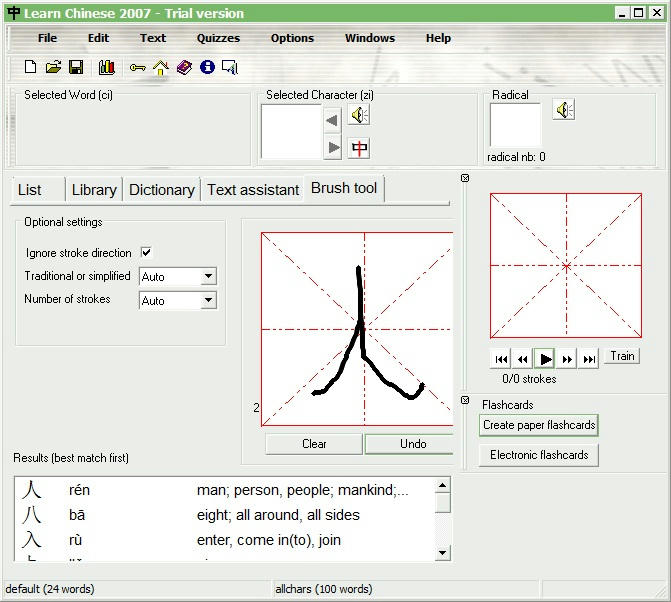Image resolution: width=671 pixels, height=602 pixels.
Task: Open the Quizzes menu
Action: tap(218, 38)
